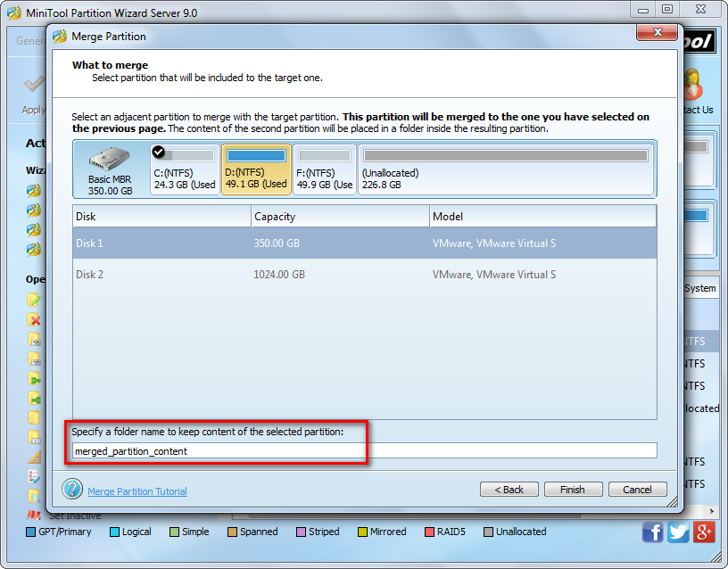Select the Disk 1 row
The image size is (728, 569).
pyautogui.click(x=365, y=243)
